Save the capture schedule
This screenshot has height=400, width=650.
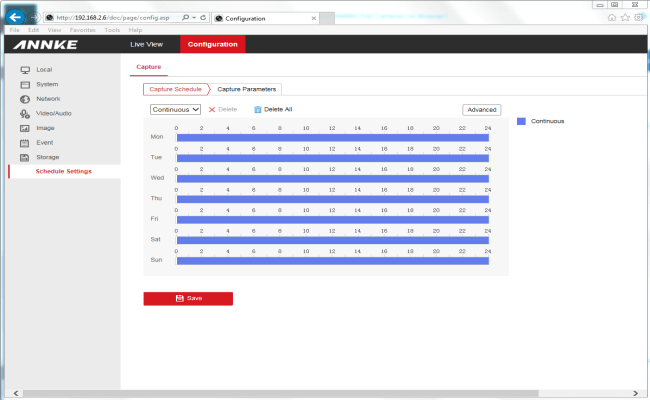pyautogui.click(x=188, y=298)
